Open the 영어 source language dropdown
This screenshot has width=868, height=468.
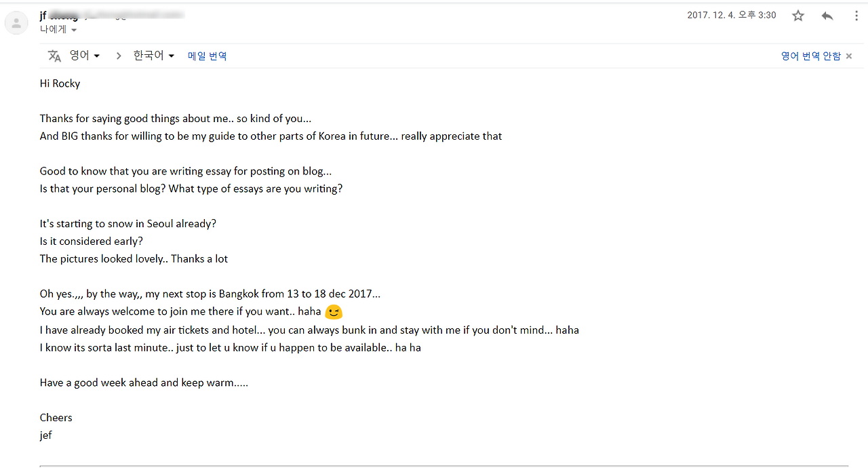84,56
